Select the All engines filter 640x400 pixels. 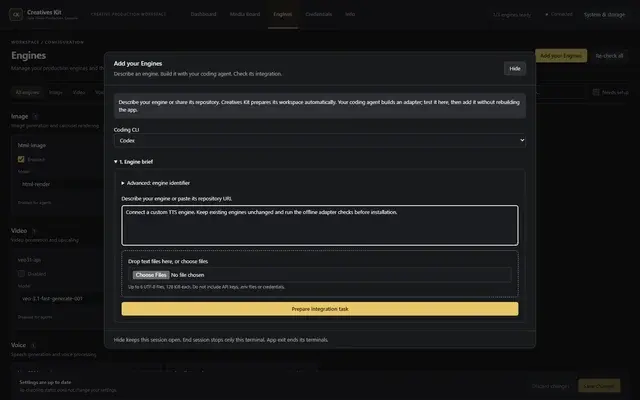coord(27,93)
